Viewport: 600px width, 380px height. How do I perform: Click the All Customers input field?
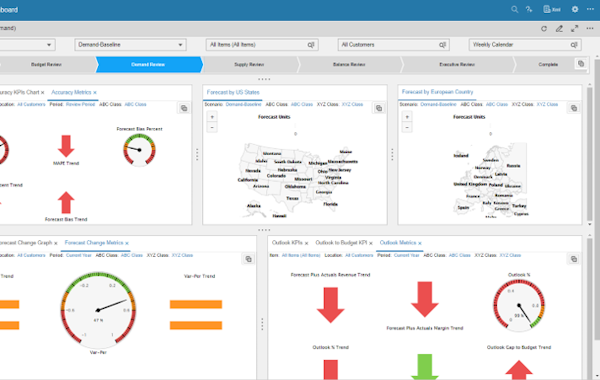394,45
